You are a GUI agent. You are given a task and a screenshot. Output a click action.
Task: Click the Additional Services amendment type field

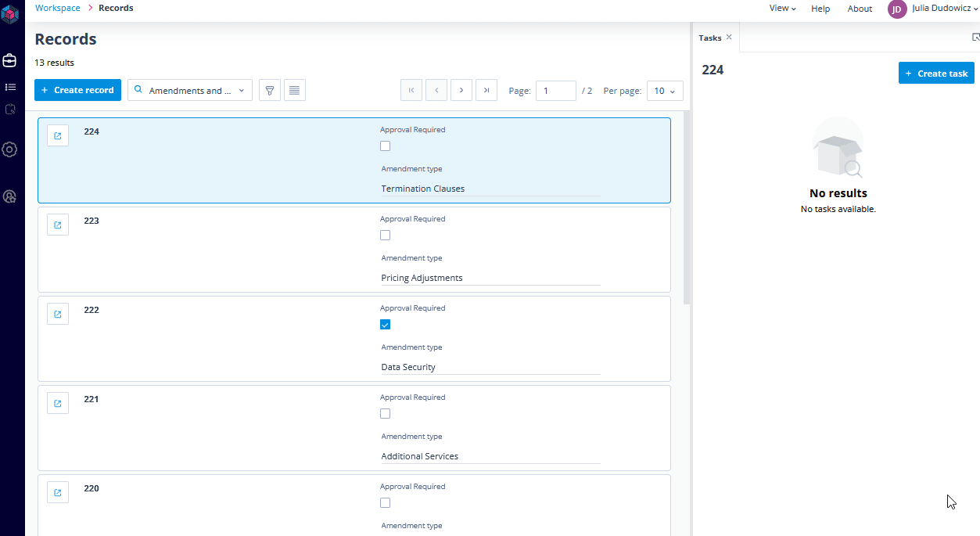coord(490,456)
